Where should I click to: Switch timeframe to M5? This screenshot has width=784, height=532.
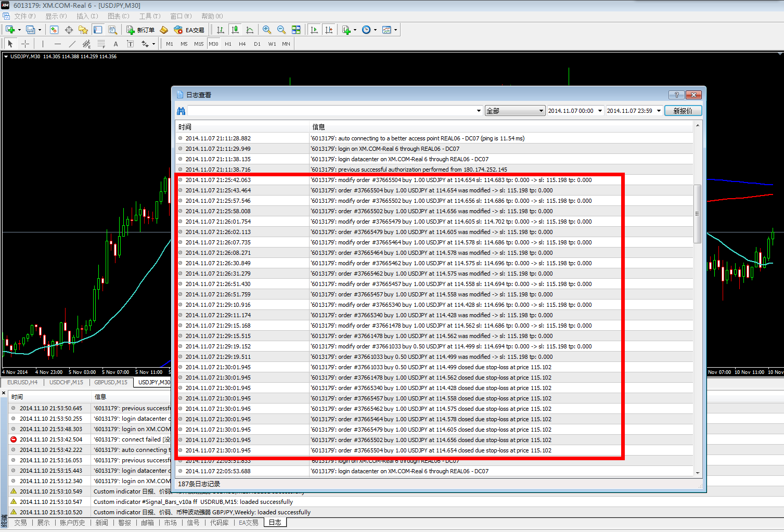click(x=184, y=44)
